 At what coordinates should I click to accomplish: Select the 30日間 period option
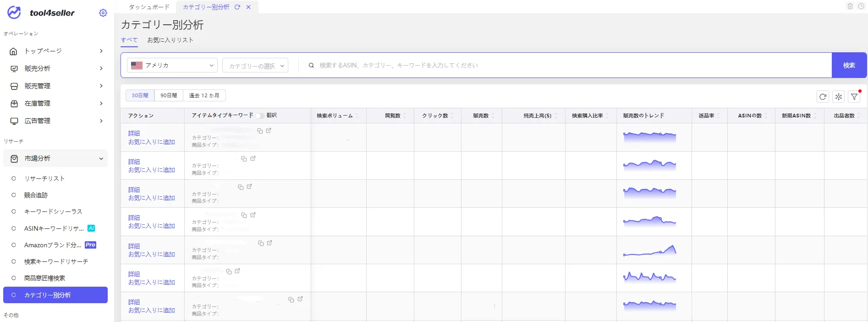coord(140,95)
